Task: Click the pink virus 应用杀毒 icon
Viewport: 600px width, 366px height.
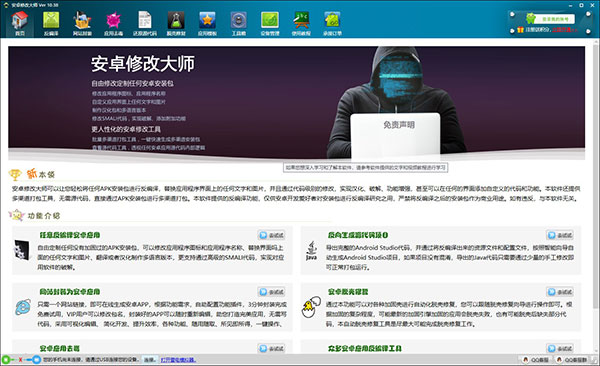Action: [114, 23]
